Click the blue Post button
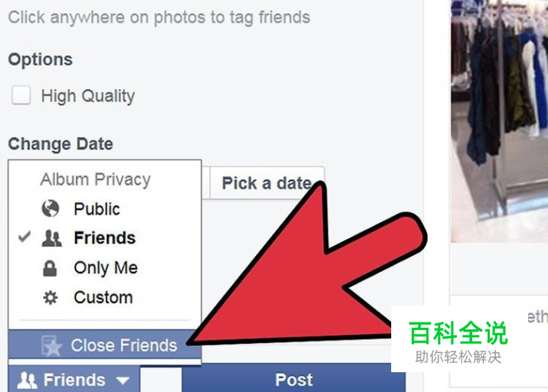 pyautogui.click(x=294, y=379)
